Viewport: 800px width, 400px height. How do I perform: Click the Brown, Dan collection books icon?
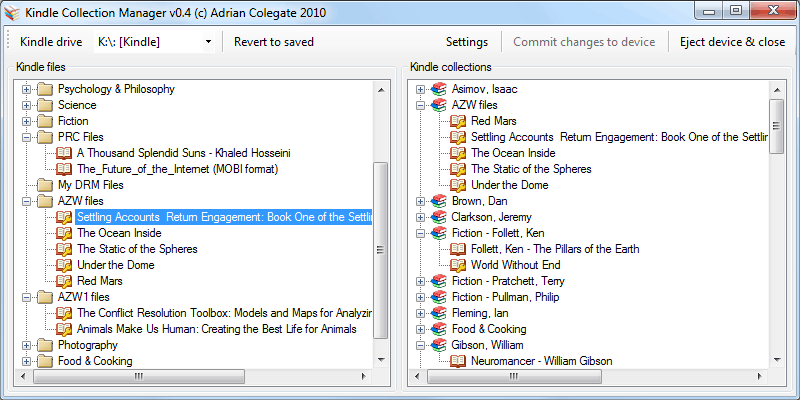click(x=438, y=201)
